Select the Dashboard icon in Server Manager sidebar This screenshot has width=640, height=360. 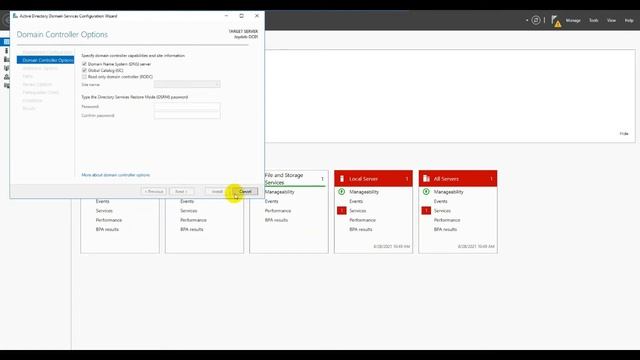pyautogui.click(x=6, y=42)
